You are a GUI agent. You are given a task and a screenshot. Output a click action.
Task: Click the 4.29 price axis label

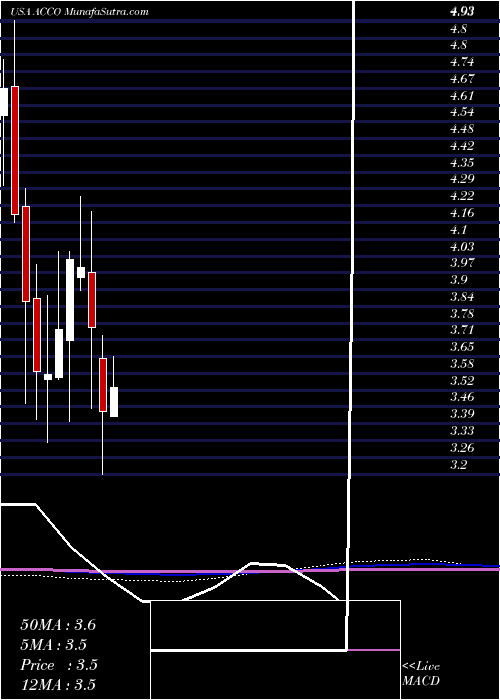click(462, 179)
